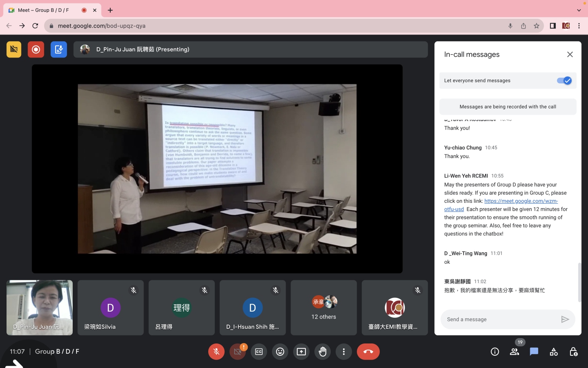This screenshot has height=368, width=588.
Task: Toggle closed captions
Action: (x=259, y=352)
